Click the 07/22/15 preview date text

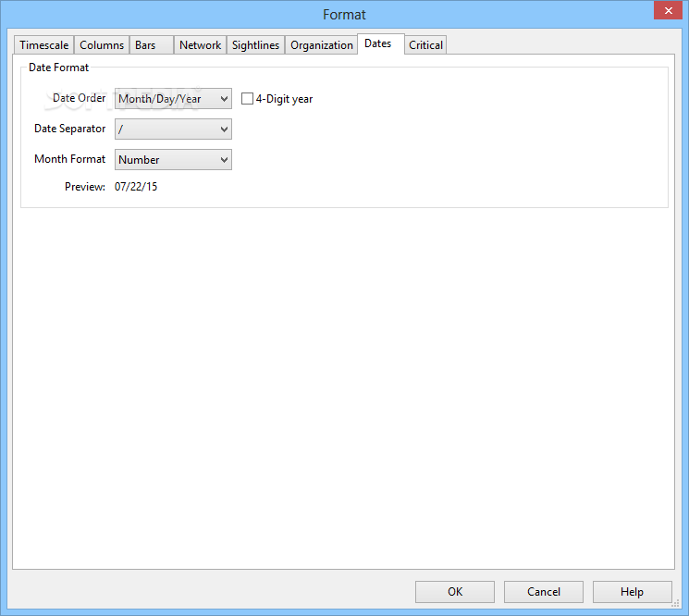pyautogui.click(x=136, y=187)
